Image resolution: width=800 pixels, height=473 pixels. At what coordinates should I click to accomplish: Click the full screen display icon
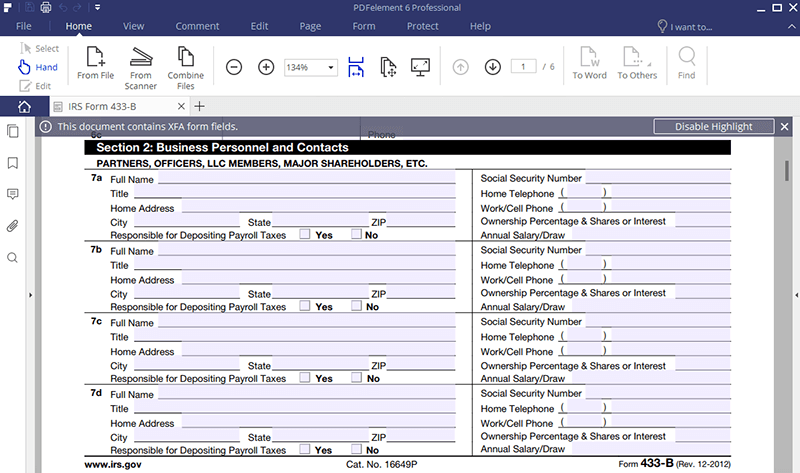pyautogui.click(x=420, y=67)
